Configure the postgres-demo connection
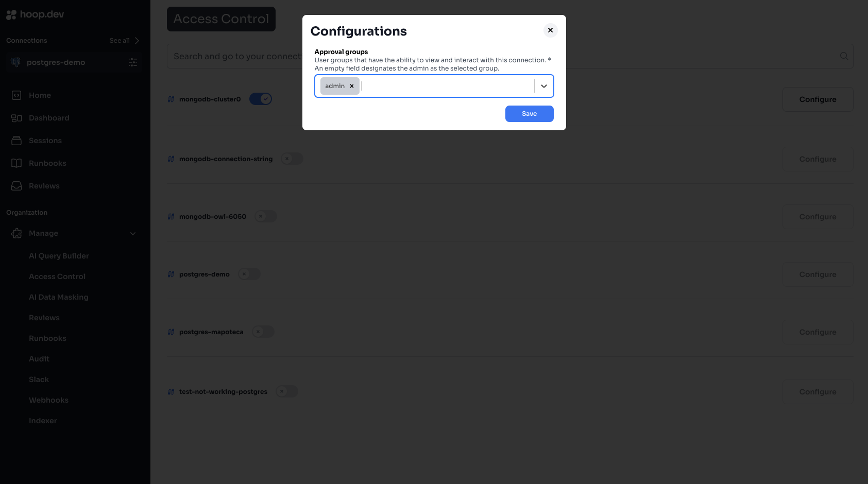 pos(817,274)
